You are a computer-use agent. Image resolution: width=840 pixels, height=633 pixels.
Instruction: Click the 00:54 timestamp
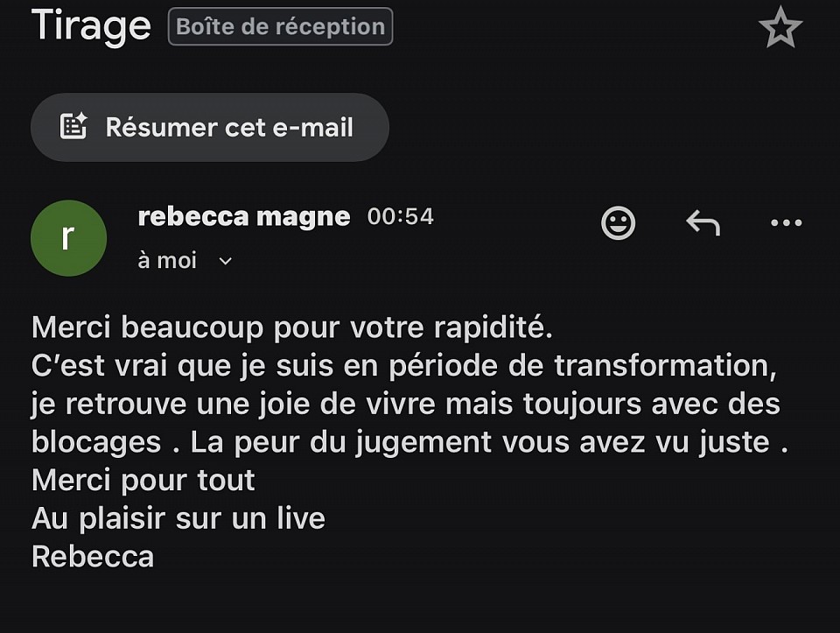point(401,216)
